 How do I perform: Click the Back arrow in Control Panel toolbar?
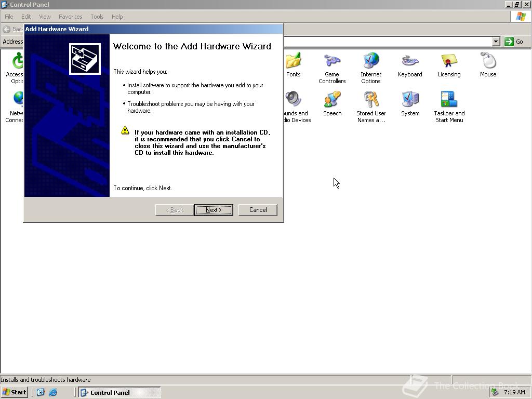(6, 29)
